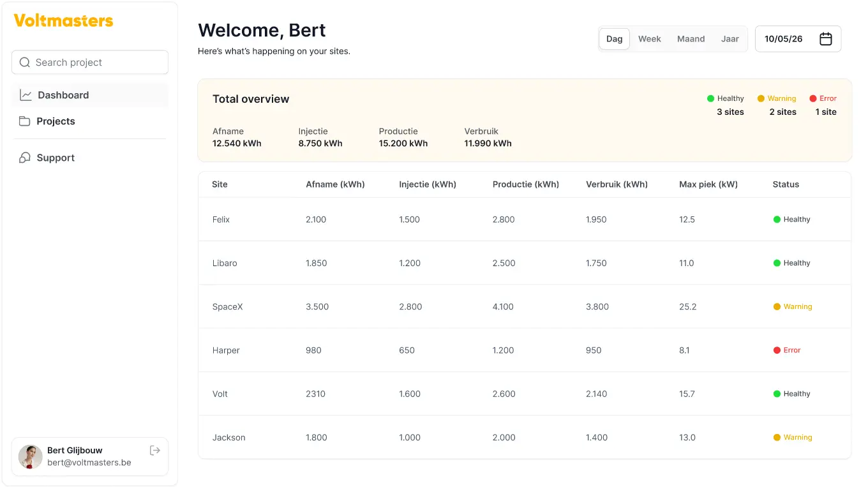Select the Dag tab
868x487 pixels.
[614, 38]
